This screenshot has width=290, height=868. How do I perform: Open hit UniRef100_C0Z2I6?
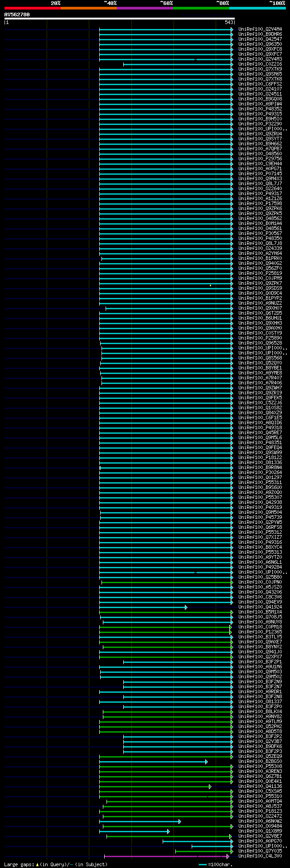(260, 64)
